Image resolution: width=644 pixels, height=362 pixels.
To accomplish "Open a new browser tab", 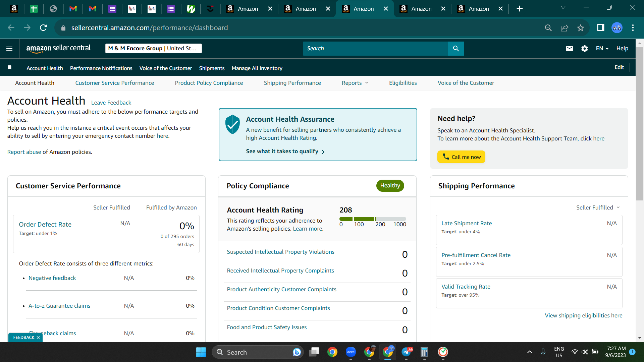I will pyautogui.click(x=520, y=9).
